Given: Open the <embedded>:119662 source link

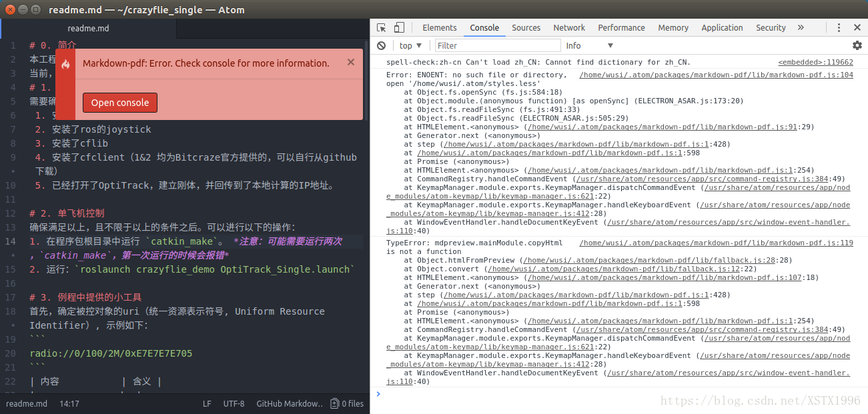Looking at the screenshot, I should point(815,62).
